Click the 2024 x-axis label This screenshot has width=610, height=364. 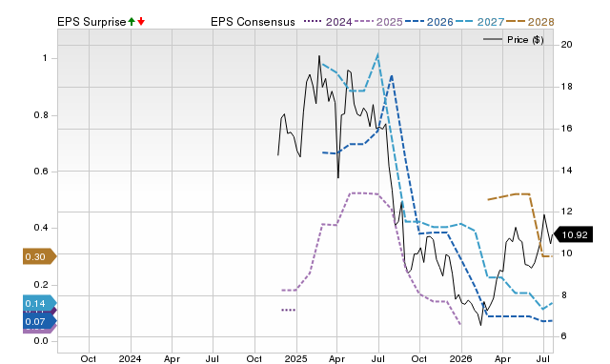tap(131, 358)
